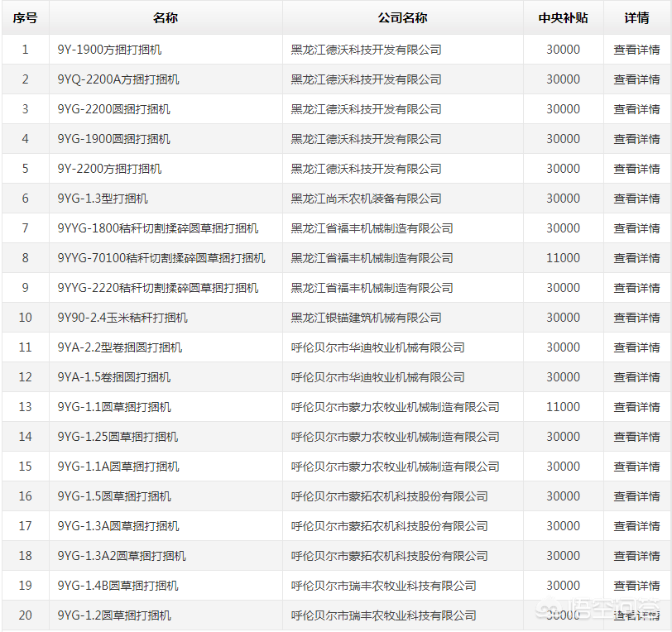The height and width of the screenshot is (632, 672).
Task: Select product name 9YA-2.2型卷捆圆打捆机
Action: [x=120, y=347]
